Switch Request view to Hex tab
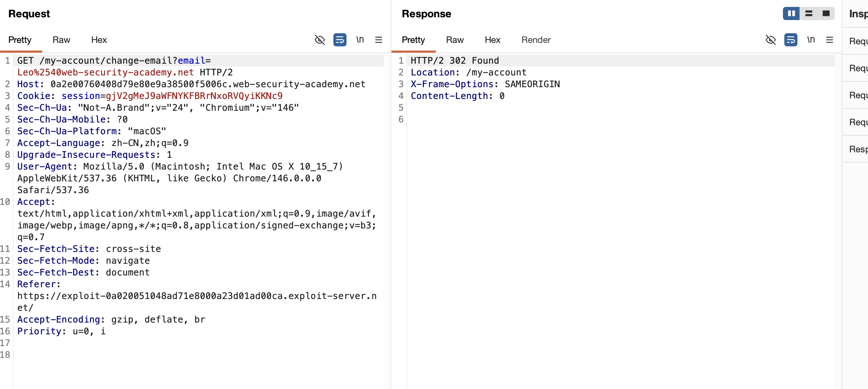Screen dimensions: 868x389 click(x=99, y=40)
